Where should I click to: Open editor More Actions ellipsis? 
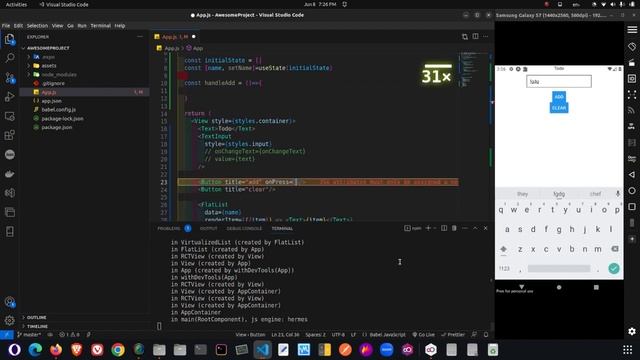coord(485,36)
